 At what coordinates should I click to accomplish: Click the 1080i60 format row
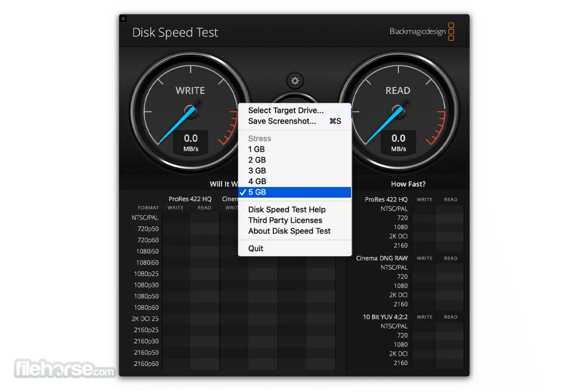coord(147,262)
